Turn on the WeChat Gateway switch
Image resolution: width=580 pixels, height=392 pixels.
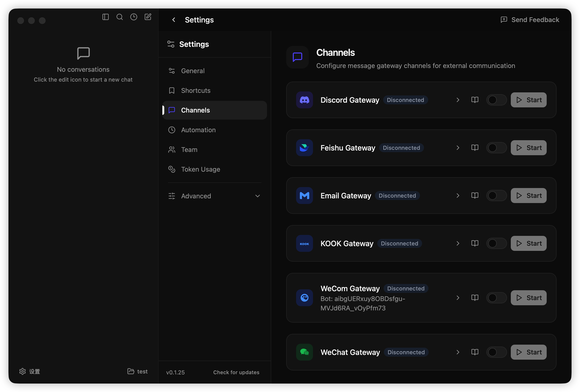[x=496, y=352]
